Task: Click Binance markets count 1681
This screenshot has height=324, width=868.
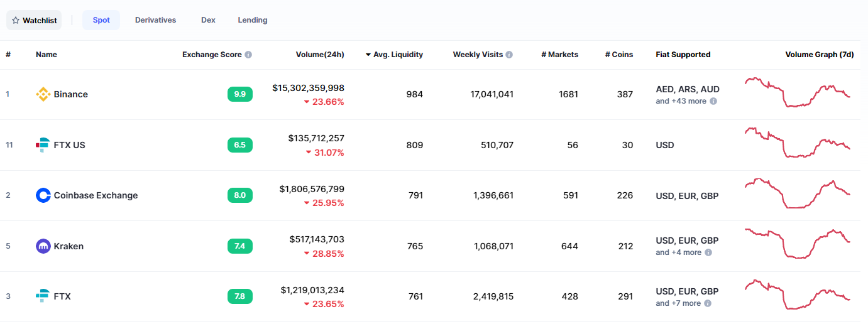Action: pyautogui.click(x=568, y=94)
